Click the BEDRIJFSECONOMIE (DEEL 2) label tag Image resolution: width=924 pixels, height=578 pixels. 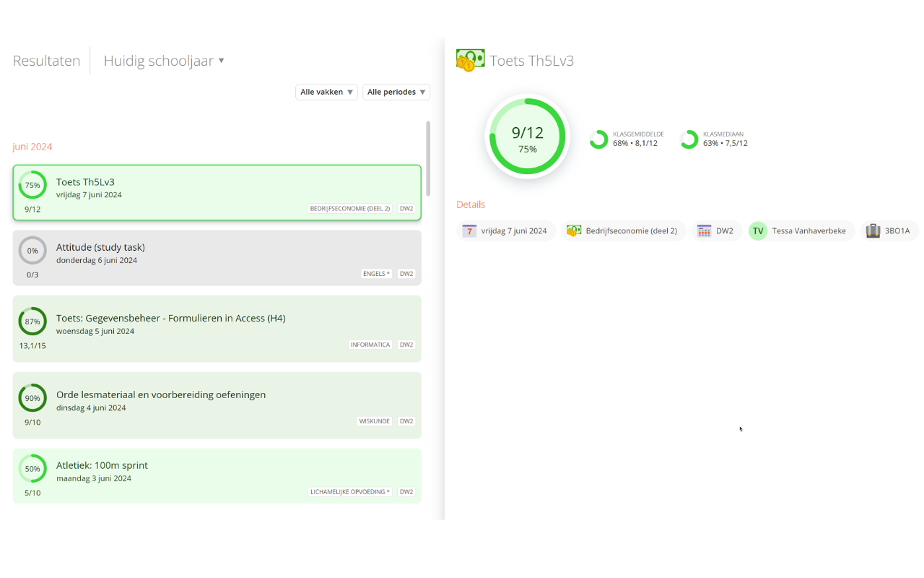pos(350,208)
